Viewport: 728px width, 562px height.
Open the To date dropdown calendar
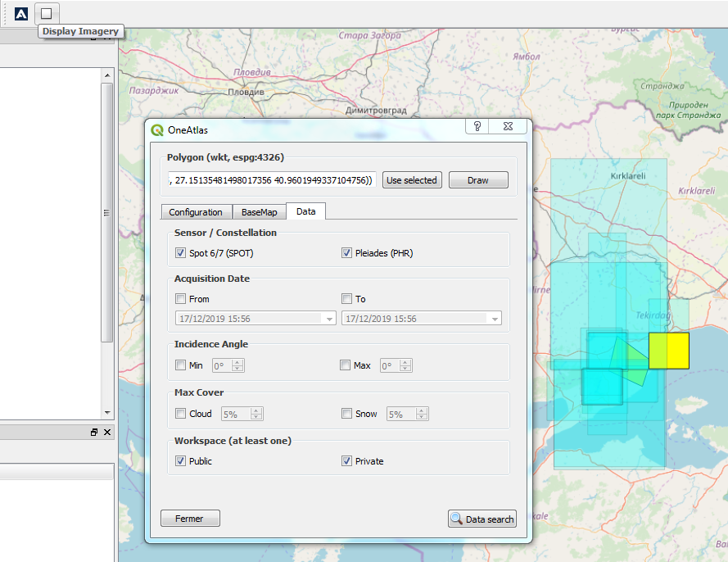[495, 319]
